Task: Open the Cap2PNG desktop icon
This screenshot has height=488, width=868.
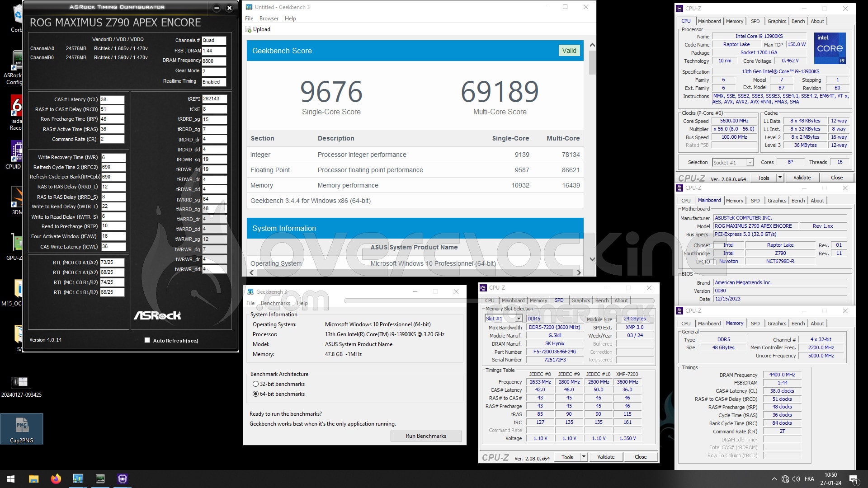Action: click(22, 429)
